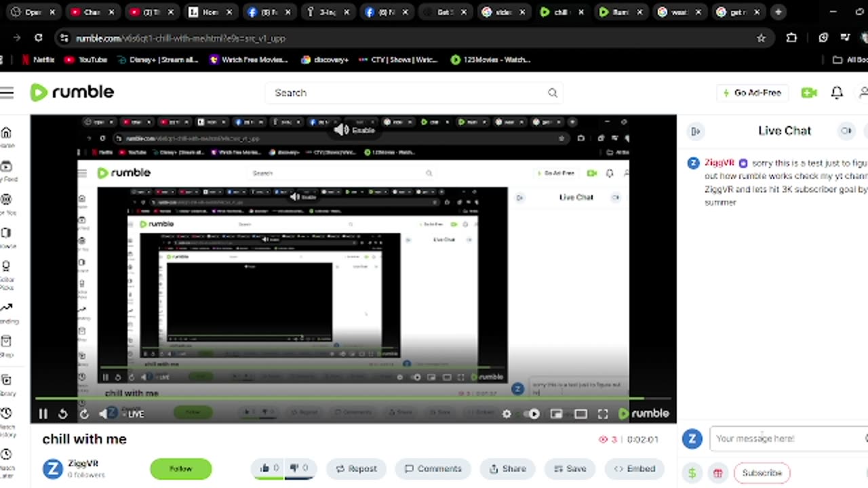Click the Rumble logo in the header
The image size is (868, 488).
pyautogui.click(x=73, y=92)
